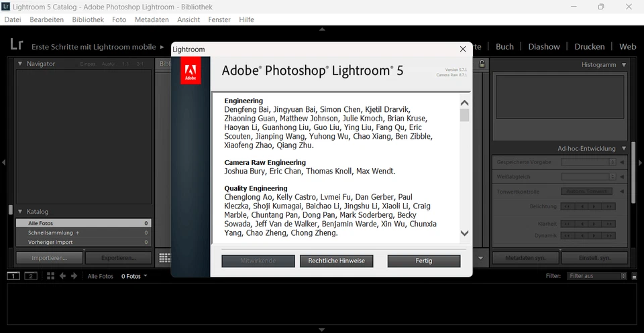The width and height of the screenshot is (644, 333).
Task: Click the Rechtliche Hinweise button
Action: (x=336, y=261)
